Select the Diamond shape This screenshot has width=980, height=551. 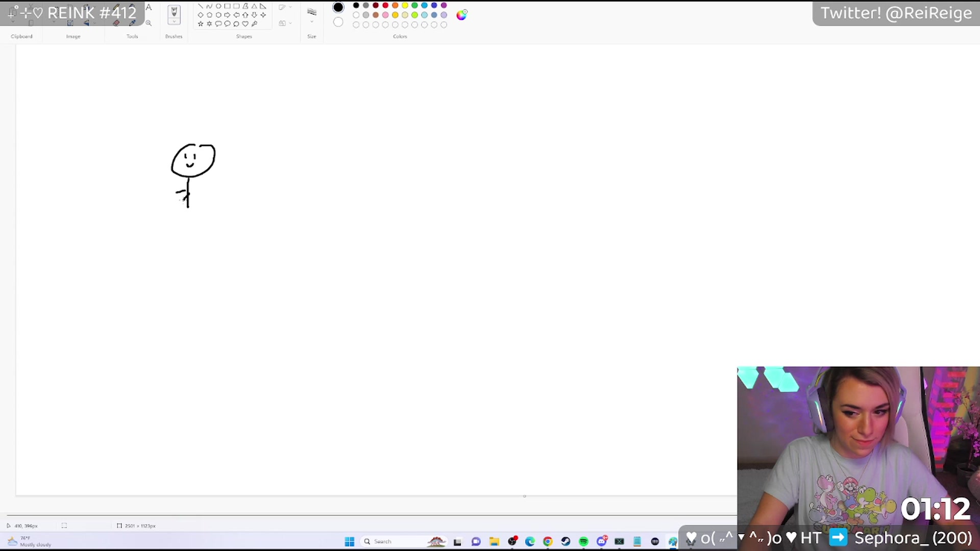click(201, 15)
